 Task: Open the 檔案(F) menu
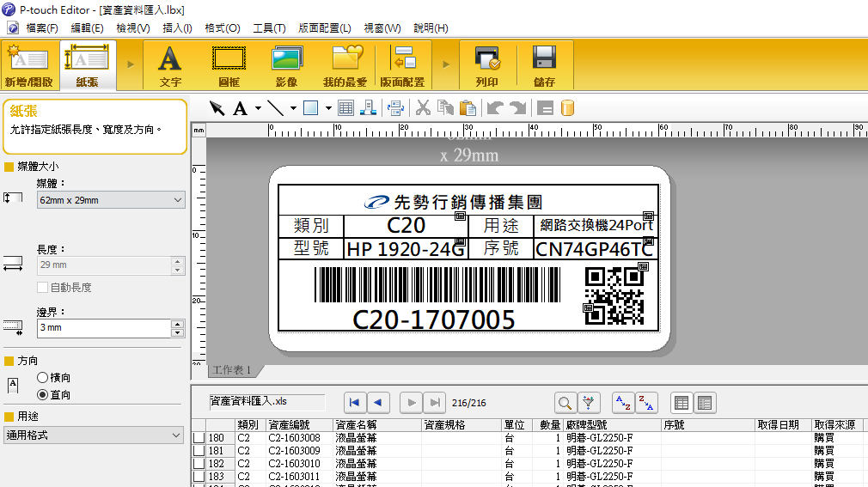42,27
